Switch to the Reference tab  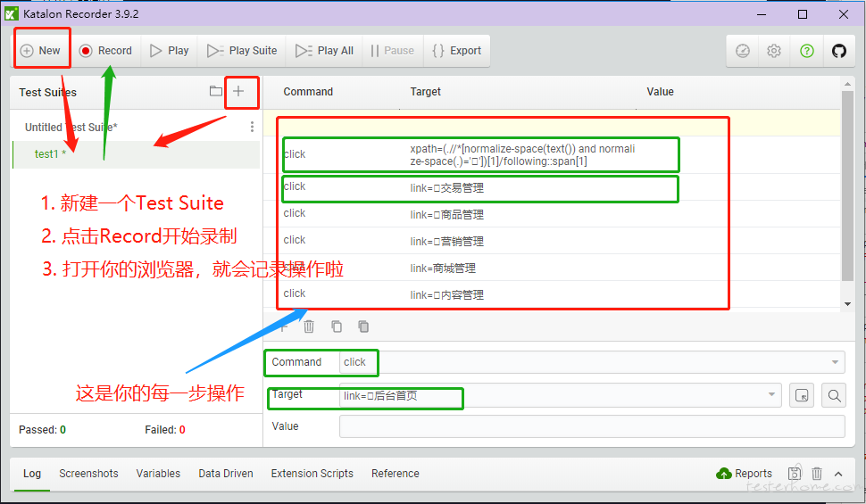pyautogui.click(x=395, y=474)
